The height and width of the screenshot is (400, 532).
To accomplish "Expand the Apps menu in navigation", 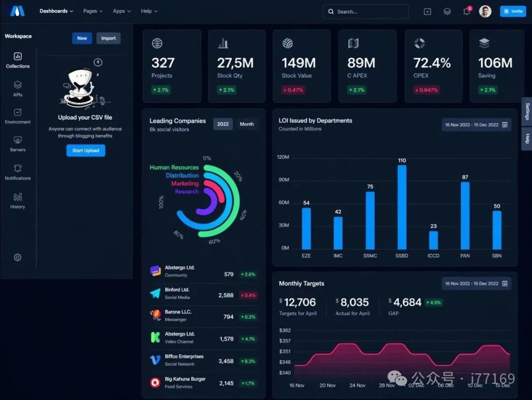I will point(122,11).
